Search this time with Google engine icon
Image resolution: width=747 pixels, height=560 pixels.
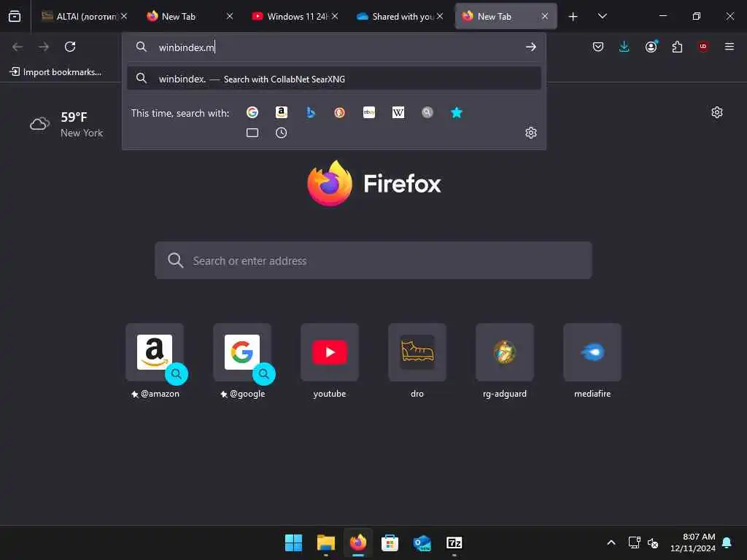coord(252,112)
